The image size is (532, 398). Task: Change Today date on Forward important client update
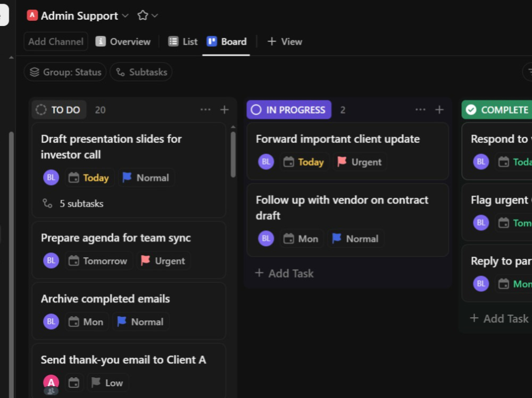coord(304,162)
